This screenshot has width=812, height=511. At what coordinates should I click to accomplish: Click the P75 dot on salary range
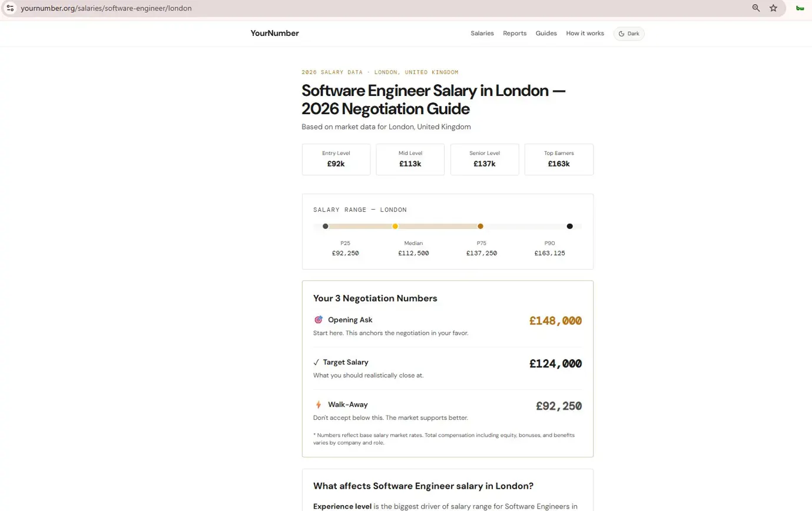(x=480, y=226)
